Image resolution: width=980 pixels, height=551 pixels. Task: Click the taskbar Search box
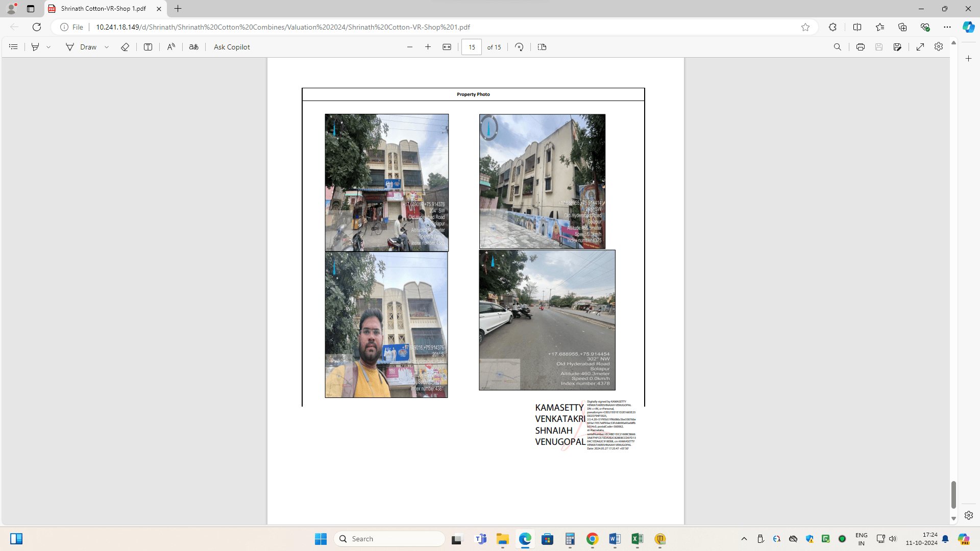[389, 539]
